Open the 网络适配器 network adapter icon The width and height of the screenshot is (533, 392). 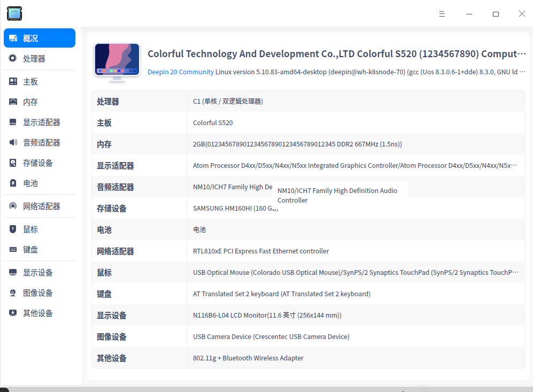click(x=12, y=206)
